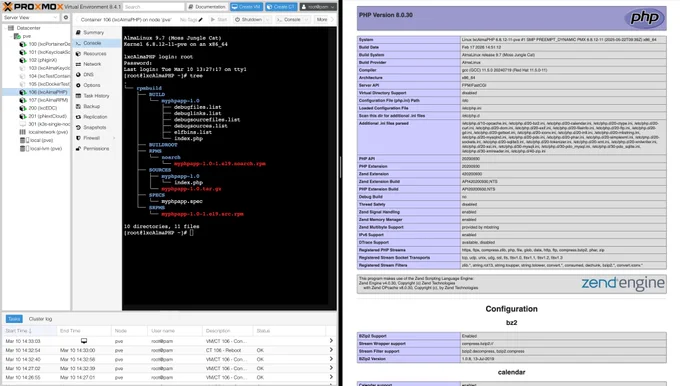Expand the task row started Mar 10 14:33:03
Image resolution: width=680 pixels, height=386 pixels.
(x=331, y=341)
